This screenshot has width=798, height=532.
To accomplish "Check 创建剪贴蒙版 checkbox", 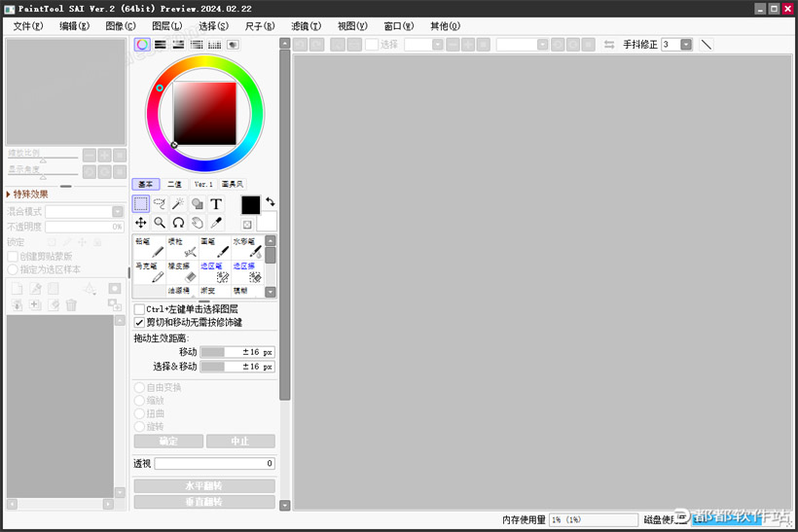I will pyautogui.click(x=13, y=256).
